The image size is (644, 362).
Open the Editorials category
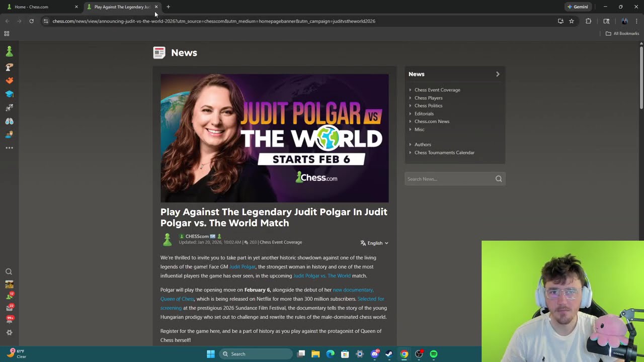[x=424, y=114]
